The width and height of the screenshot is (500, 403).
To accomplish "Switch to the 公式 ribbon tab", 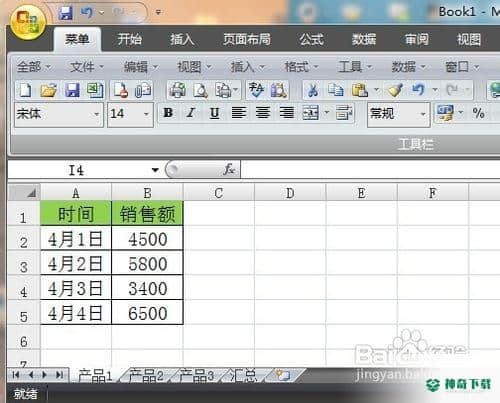I will [x=311, y=40].
